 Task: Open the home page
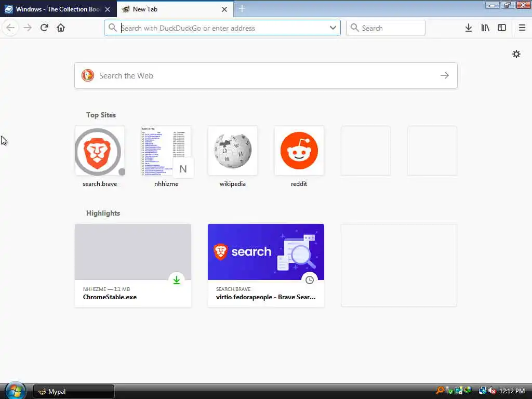61,28
